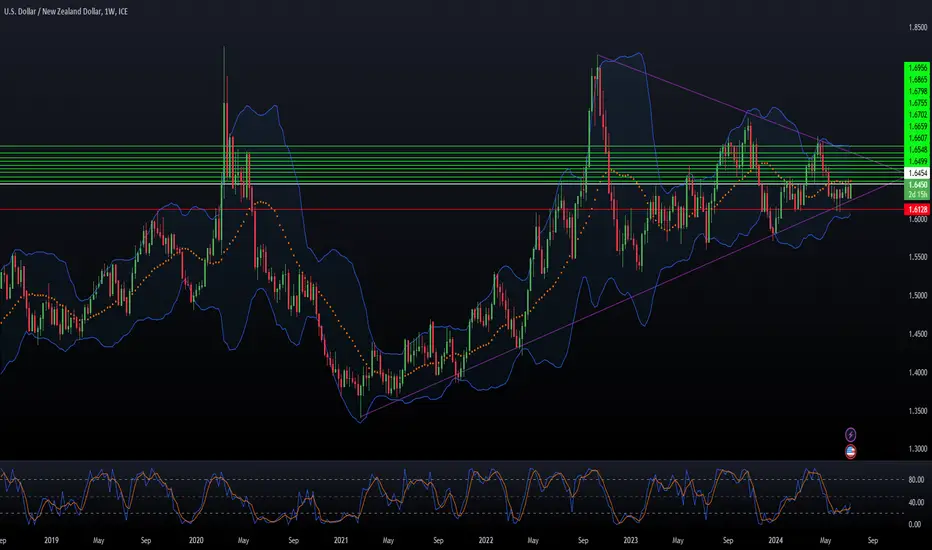The width and height of the screenshot is (932, 550).
Task: Select the 1.6956 green price label
Action: (x=917, y=68)
